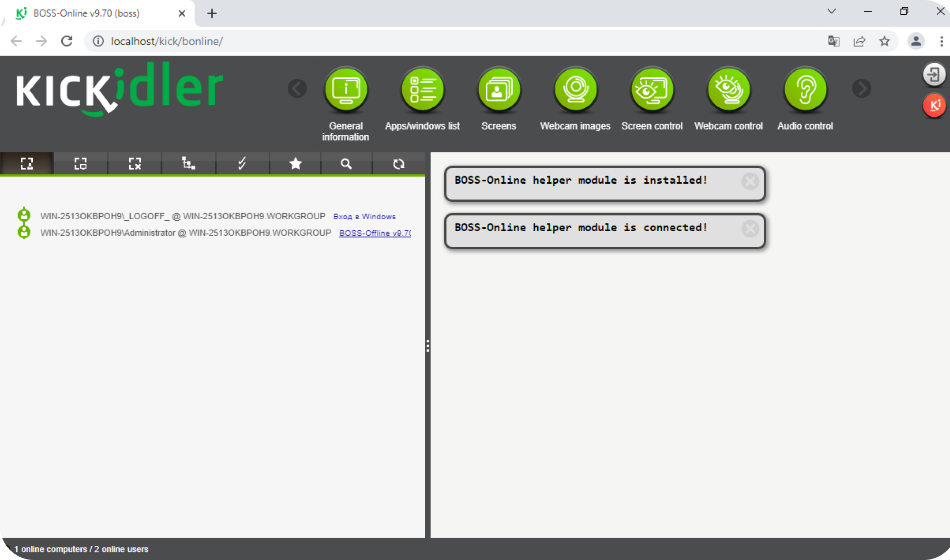
Task: Click the 'BOSS-Online helper module is connected!' text
Action: 581,228
